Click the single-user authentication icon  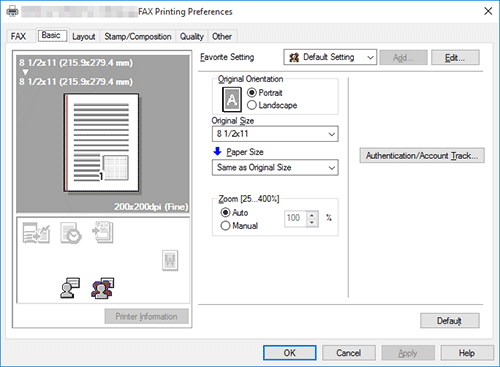point(70,288)
